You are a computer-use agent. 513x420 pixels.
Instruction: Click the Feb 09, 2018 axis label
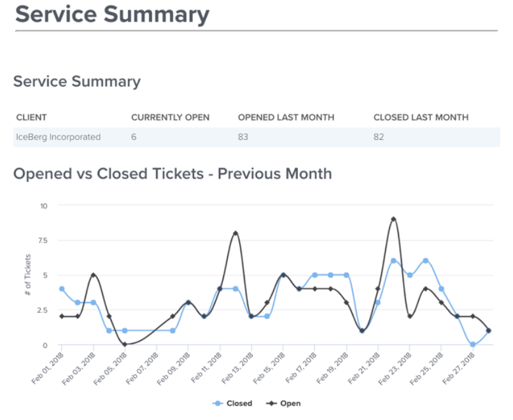[173, 368]
